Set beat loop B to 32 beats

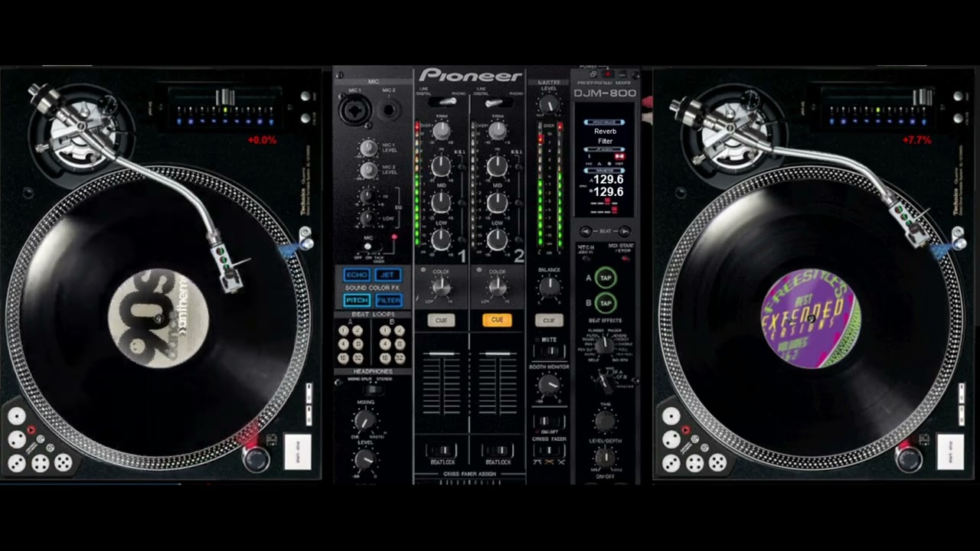[x=399, y=358]
